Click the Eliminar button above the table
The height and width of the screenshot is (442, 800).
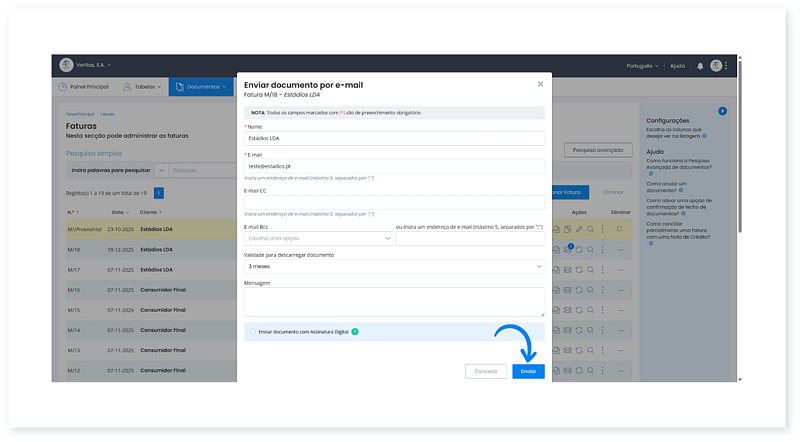[x=613, y=192]
